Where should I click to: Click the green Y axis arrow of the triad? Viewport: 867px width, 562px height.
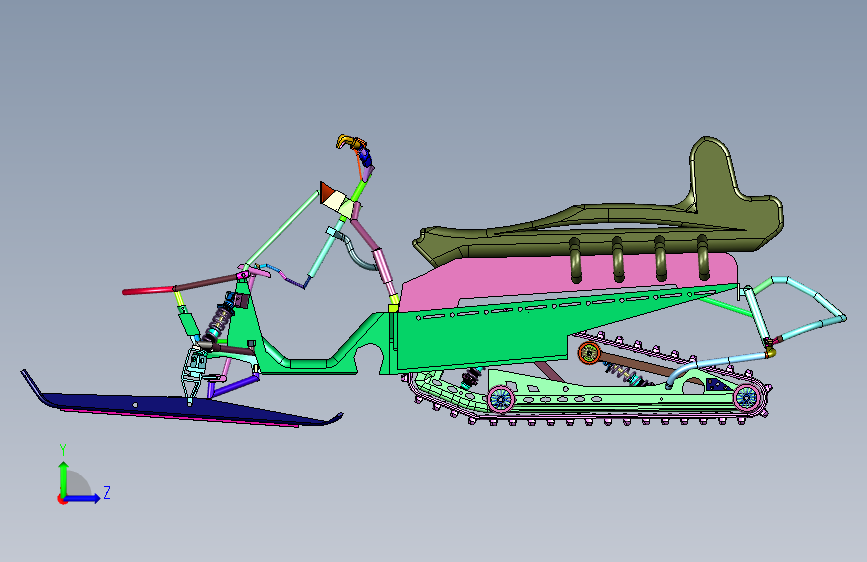pos(64,479)
